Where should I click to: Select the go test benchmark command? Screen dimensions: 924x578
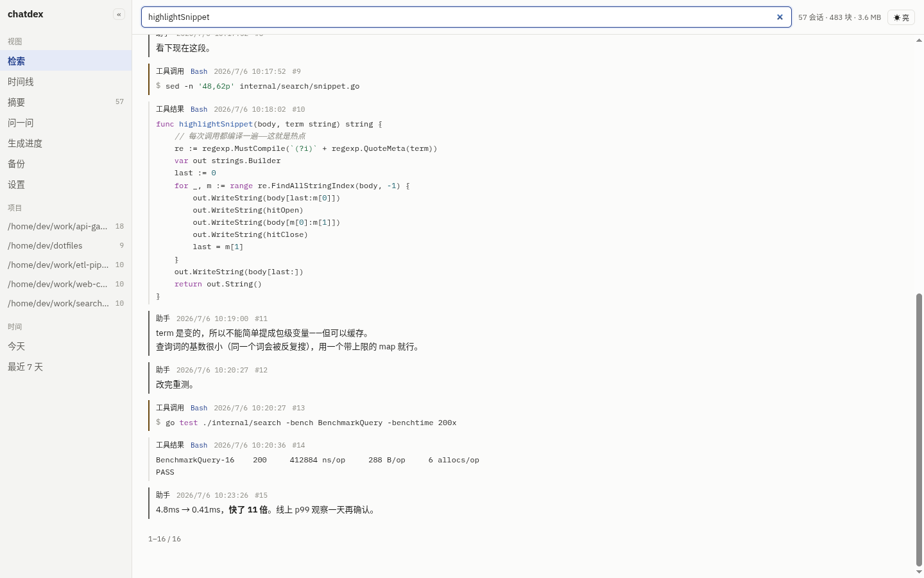pos(311,423)
